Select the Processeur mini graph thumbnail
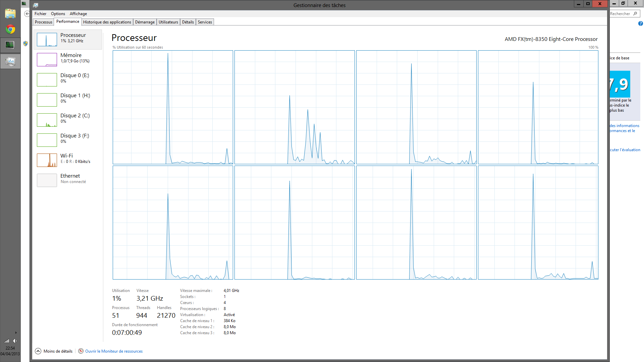The image size is (644, 362). pos(47,40)
